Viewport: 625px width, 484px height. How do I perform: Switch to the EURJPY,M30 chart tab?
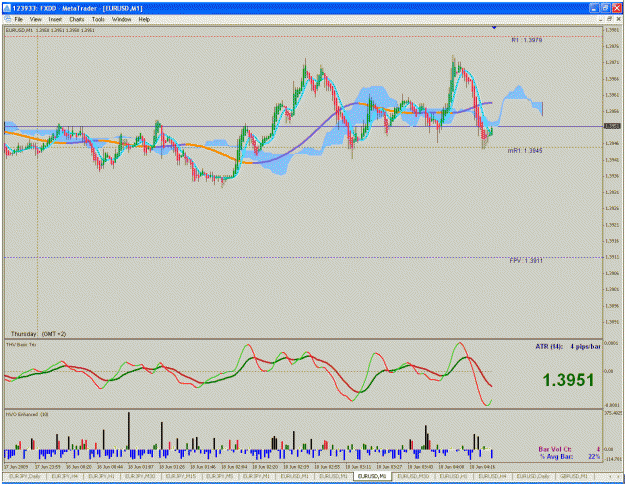pyautogui.click(x=140, y=476)
